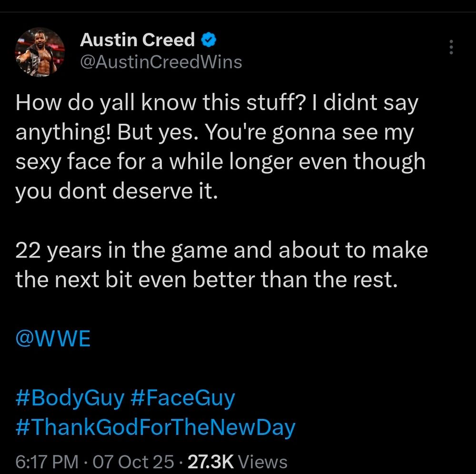Click the 27.3K view count number

[210, 462]
